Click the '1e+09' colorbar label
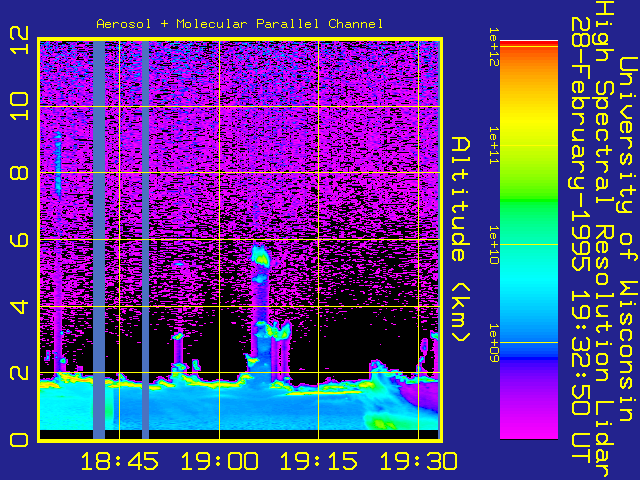This screenshot has width=640, height=480. point(494,343)
